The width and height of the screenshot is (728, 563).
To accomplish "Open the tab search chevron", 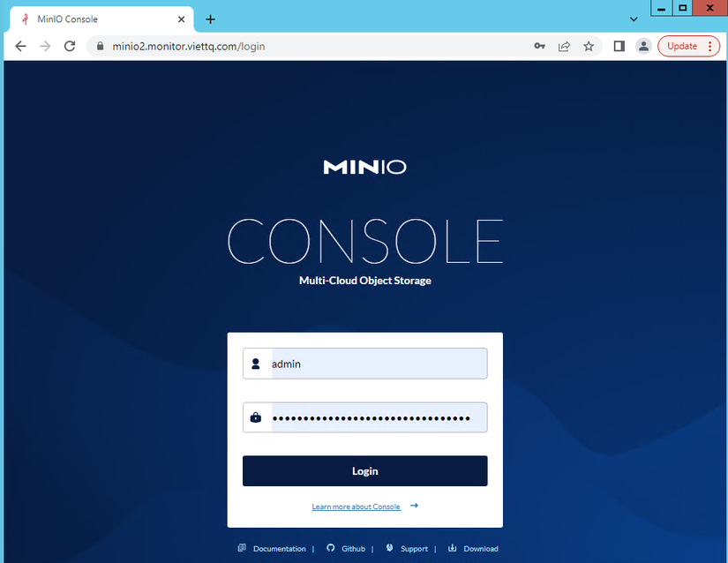I will (634, 19).
